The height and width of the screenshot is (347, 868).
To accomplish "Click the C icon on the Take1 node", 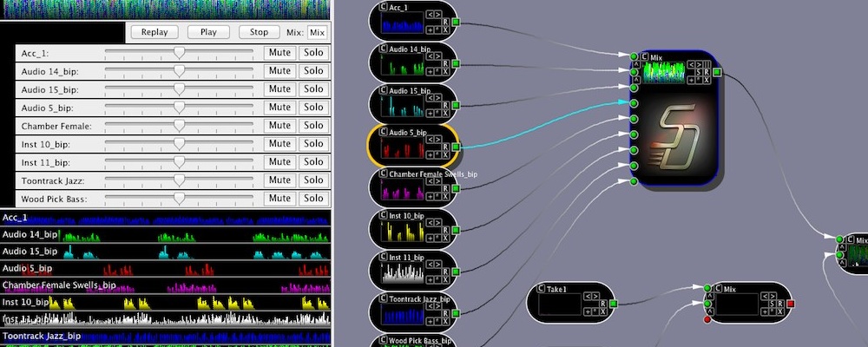I will (x=542, y=289).
